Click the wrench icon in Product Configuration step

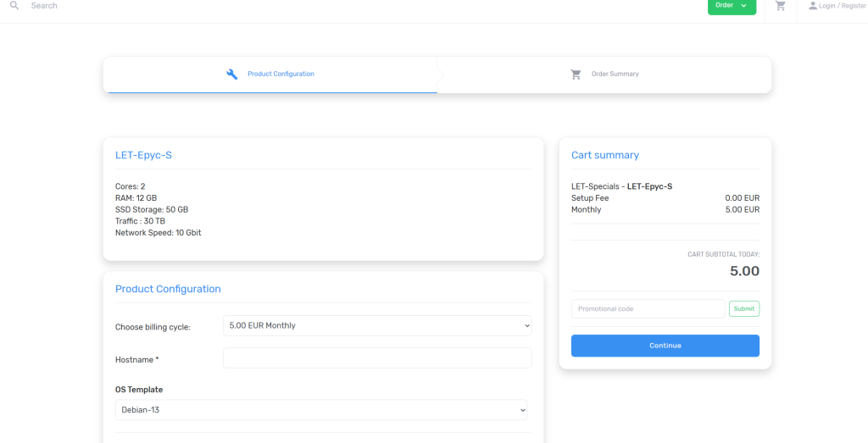[x=232, y=75]
